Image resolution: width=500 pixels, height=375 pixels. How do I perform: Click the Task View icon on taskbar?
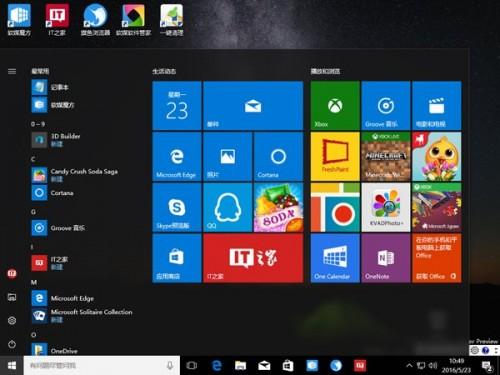(192, 365)
